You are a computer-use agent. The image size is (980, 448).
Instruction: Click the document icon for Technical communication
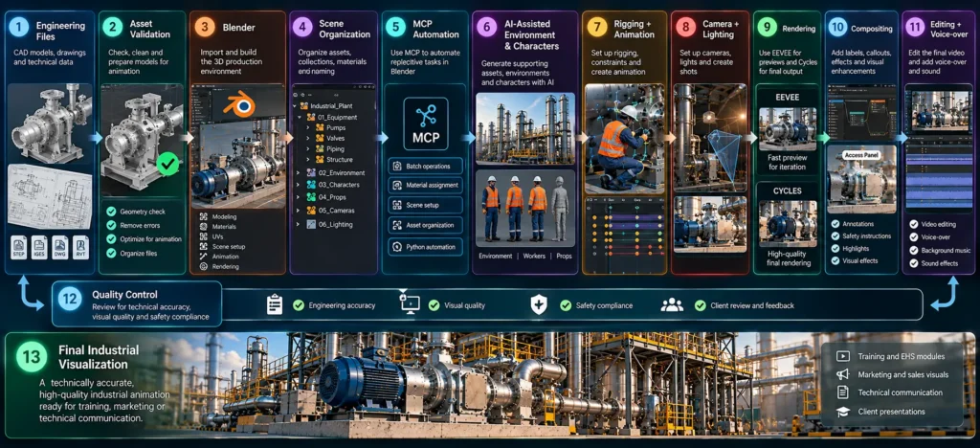pyautogui.click(x=843, y=392)
